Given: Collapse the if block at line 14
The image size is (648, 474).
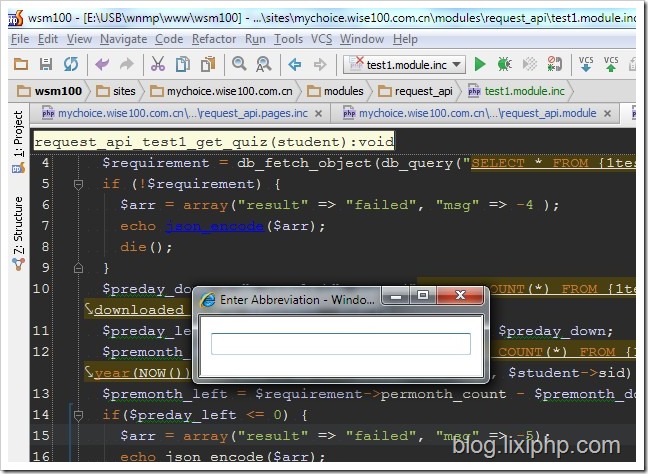Looking at the screenshot, I should pos(78,415).
